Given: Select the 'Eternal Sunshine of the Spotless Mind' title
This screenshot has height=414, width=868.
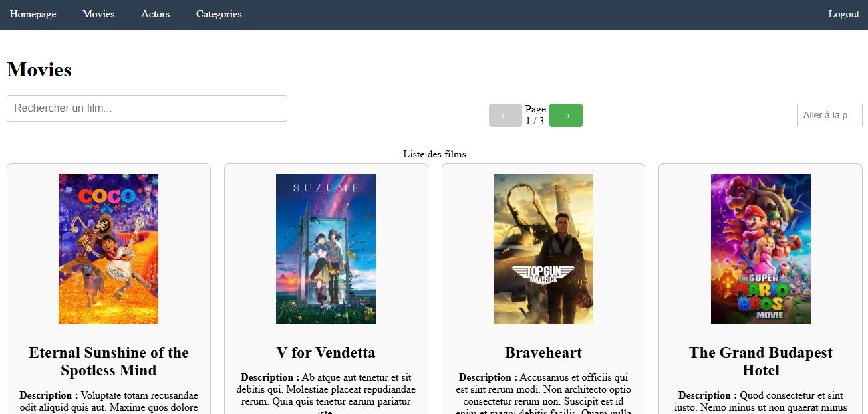Looking at the screenshot, I should 108,362.
